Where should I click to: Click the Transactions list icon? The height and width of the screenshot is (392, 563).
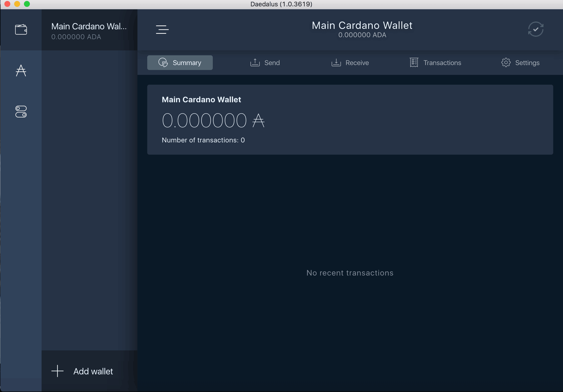pyautogui.click(x=413, y=62)
